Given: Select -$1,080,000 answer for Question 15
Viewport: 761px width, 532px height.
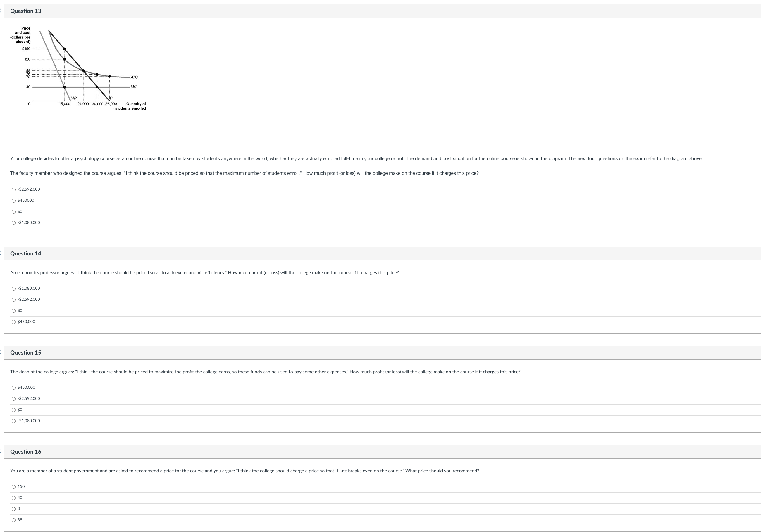Looking at the screenshot, I should point(13,421).
